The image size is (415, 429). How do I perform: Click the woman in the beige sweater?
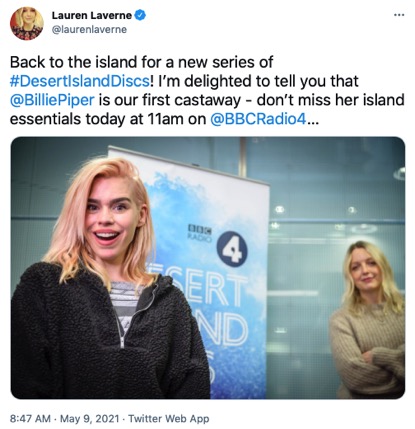pos(368,320)
